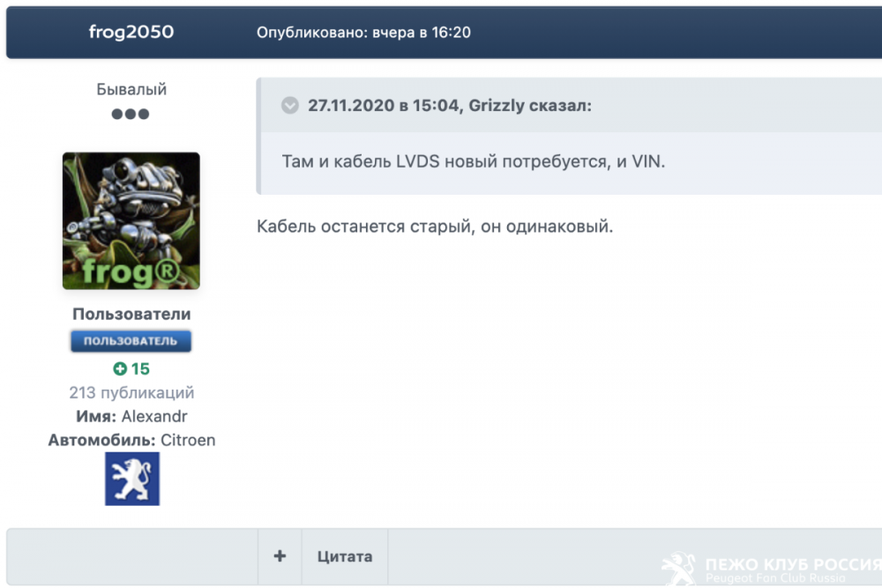Click the plus multiquote icon beside Цитата
The height and width of the screenshot is (588, 882).
coord(279,556)
